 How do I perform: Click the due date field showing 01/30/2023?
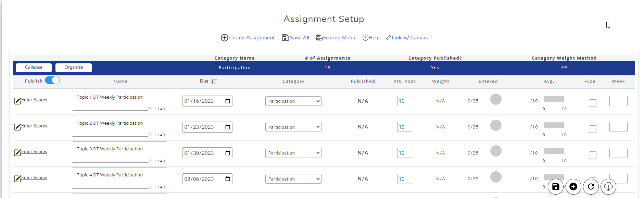207,153
